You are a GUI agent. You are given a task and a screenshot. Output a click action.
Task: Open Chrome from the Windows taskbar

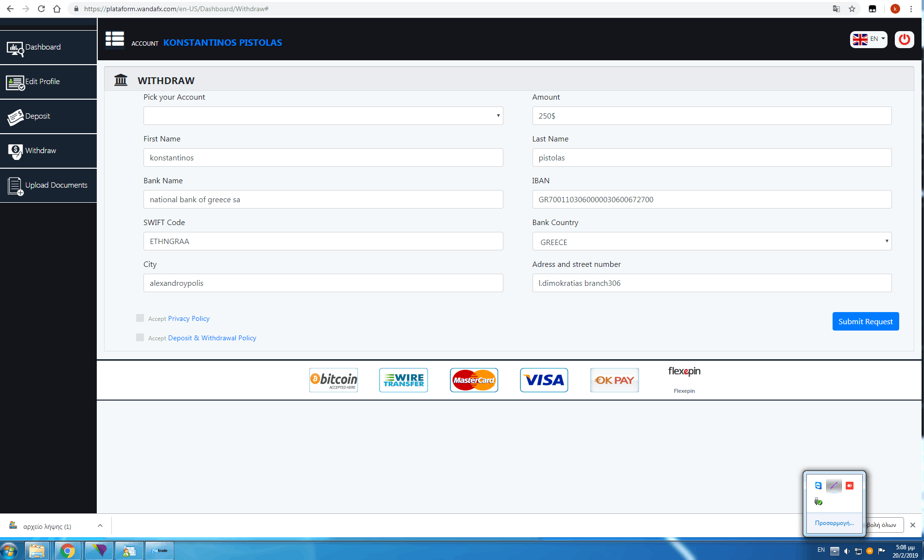tap(68, 551)
